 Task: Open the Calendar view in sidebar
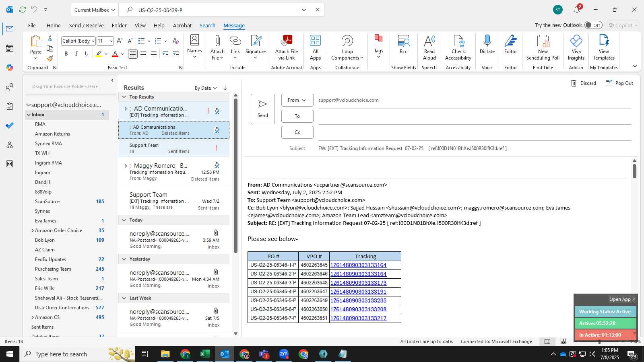click(x=10, y=48)
